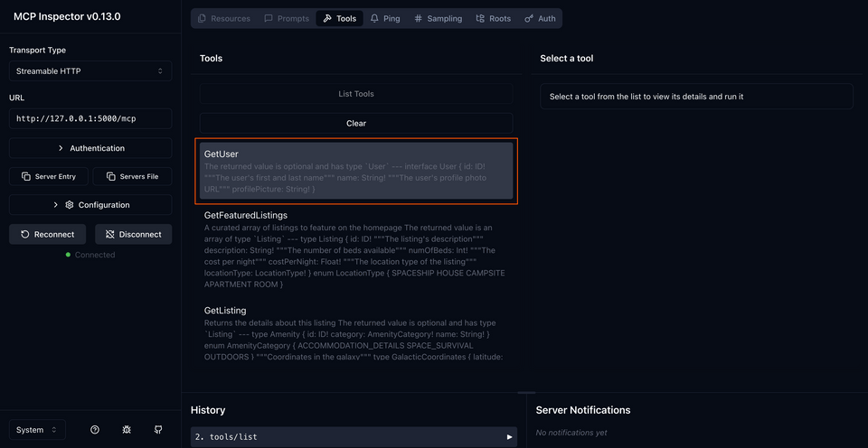Click the History heading
The image size is (868, 448).
tap(208, 410)
